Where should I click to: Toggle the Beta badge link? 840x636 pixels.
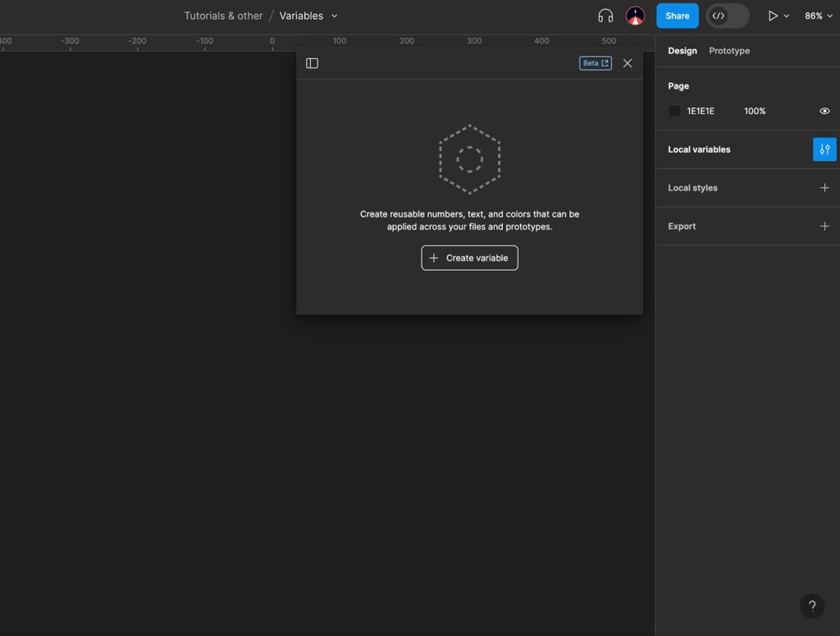595,62
